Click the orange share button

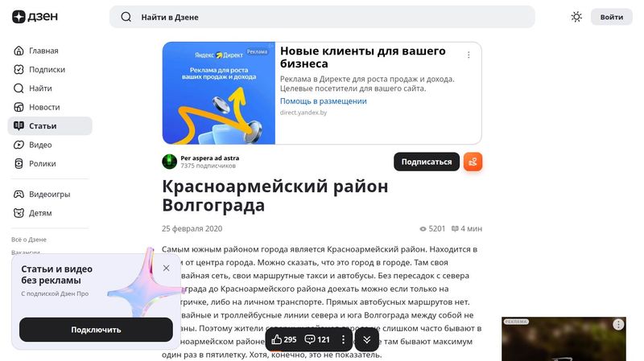click(x=473, y=162)
